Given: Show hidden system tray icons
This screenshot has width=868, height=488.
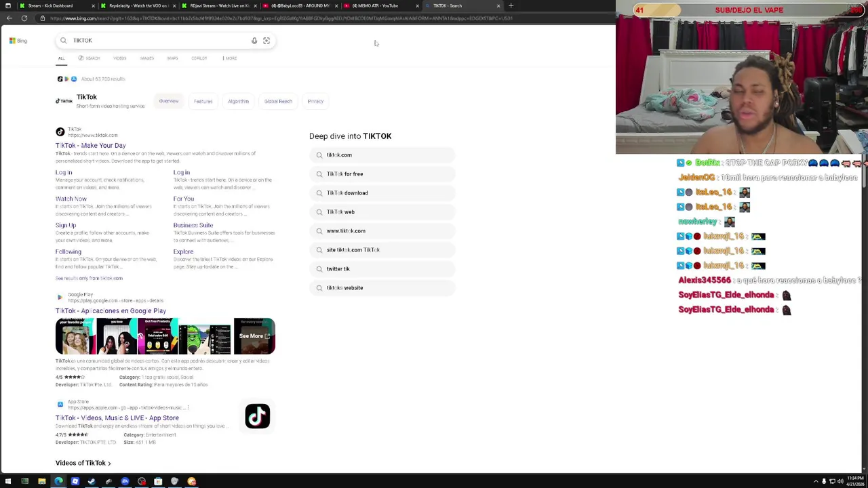Looking at the screenshot, I should (816, 481).
